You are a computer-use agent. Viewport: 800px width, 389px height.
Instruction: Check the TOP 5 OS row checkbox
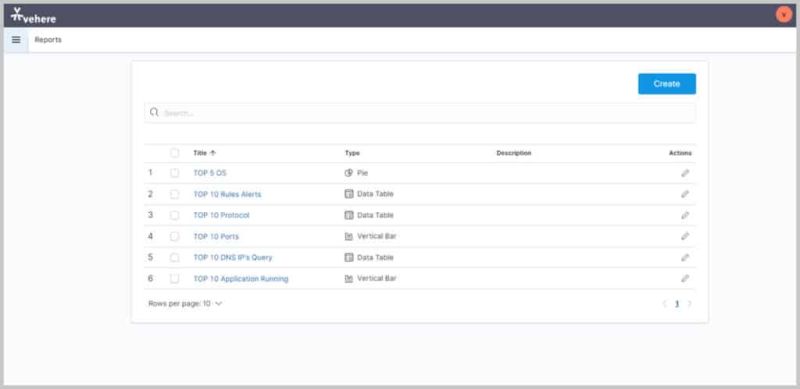pyautogui.click(x=174, y=173)
